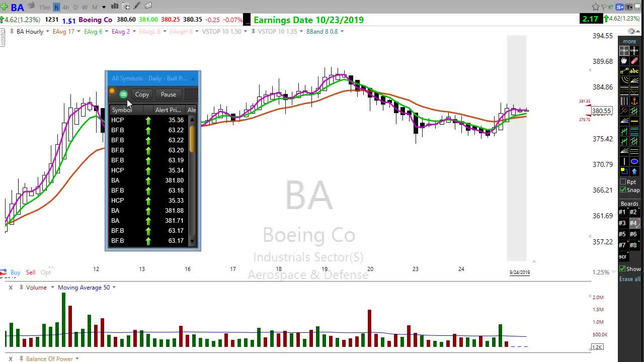Click more in drawing tools palette
The image size is (644, 362).
[629, 41]
